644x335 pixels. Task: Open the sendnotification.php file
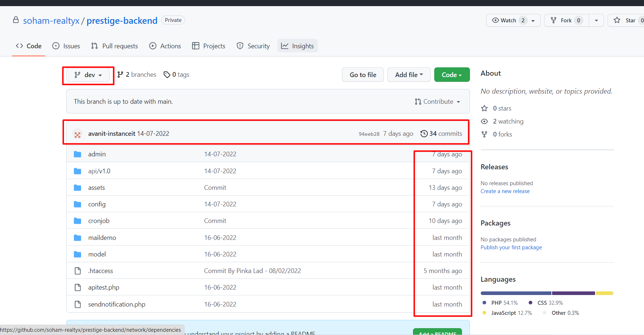click(x=117, y=304)
